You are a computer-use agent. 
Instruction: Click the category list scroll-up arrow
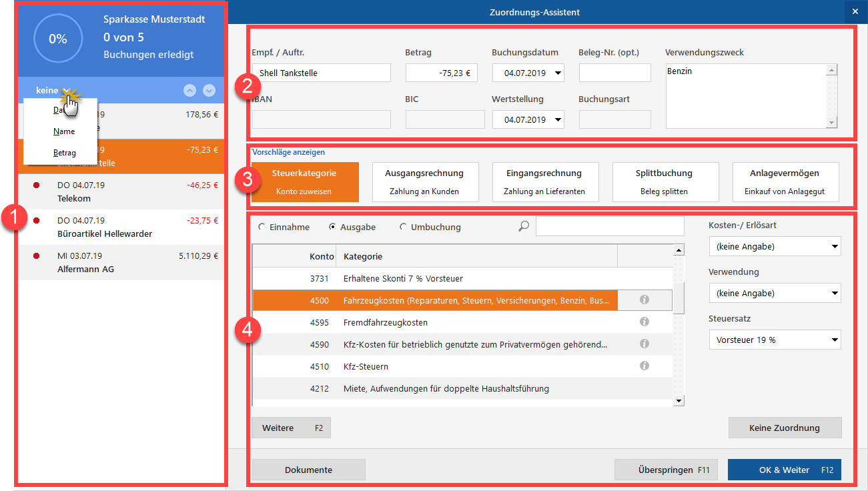click(679, 250)
